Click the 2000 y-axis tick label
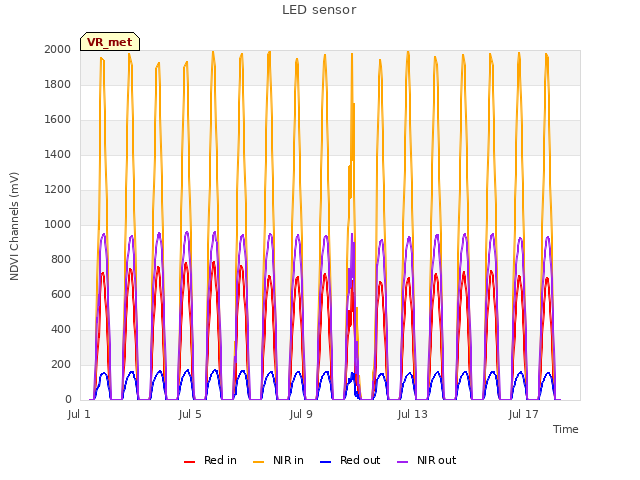This screenshot has height=480, width=640. coord(58,49)
